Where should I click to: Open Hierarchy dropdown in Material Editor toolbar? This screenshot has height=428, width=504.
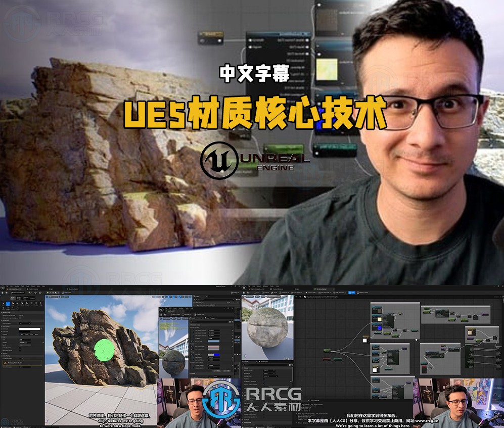pyautogui.click(x=284, y=293)
